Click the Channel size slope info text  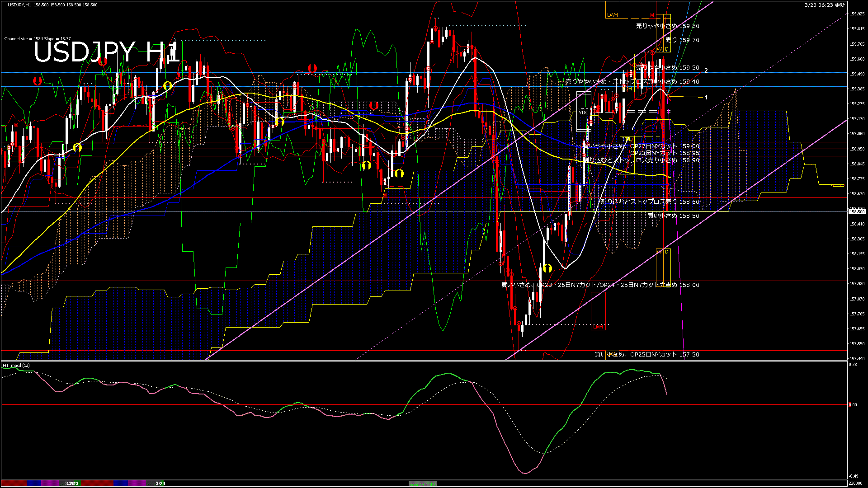(38, 39)
